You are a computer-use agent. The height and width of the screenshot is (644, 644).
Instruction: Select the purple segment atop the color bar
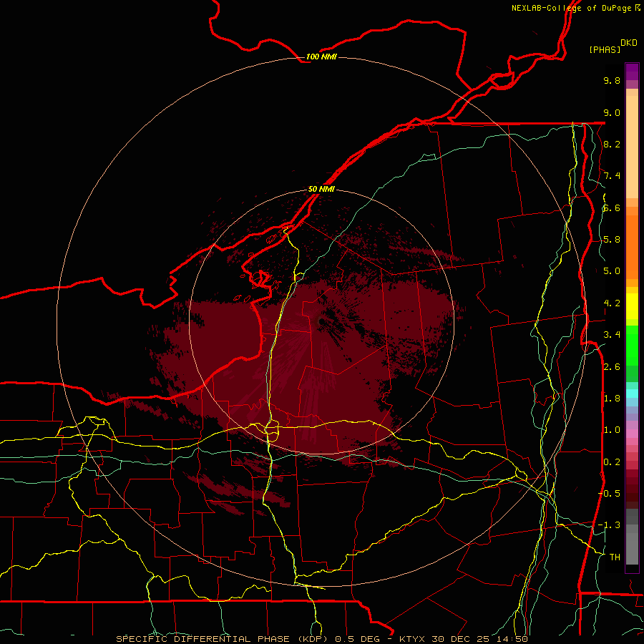(632, 72)
